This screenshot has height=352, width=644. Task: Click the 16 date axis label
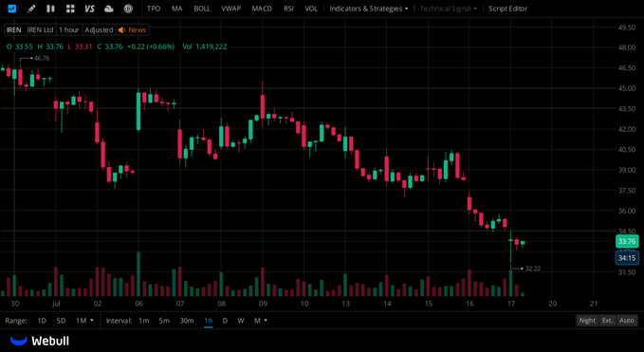tap(469, 304)
